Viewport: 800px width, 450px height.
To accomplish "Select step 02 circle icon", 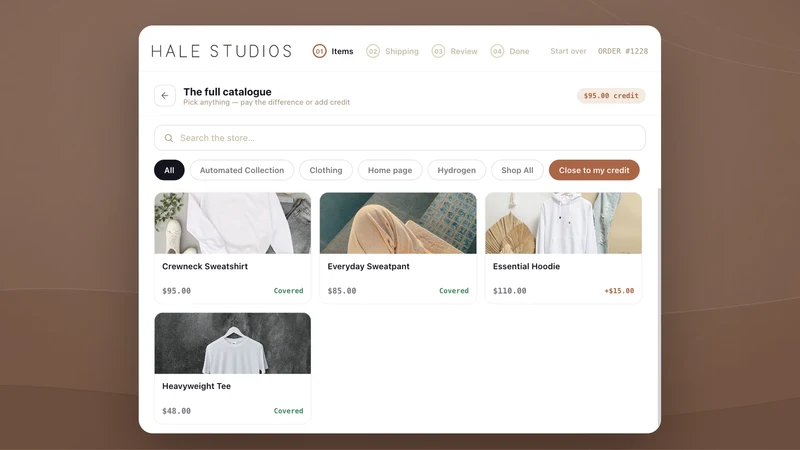I will pyautogui.click(x=373, y=51).
